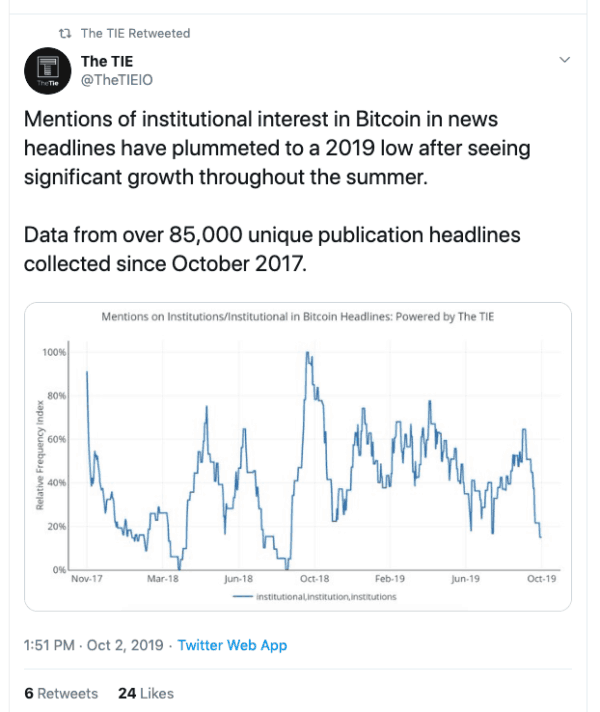
Task: Click the "100%" y-axis label
Action: (54, 352)
